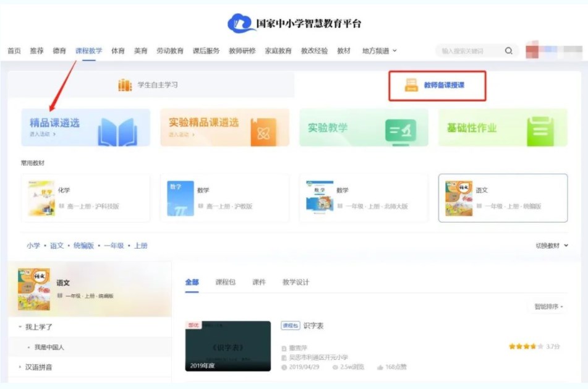Screen dimensions: 588x389
Task: Open the 数学 沪教版 textbook cover
Action: 181,198
